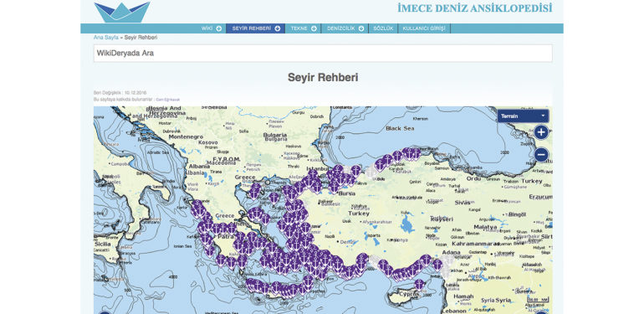Open the KULLANICI GİRİŞİ menu item
Image resolution: width=644 pixels, height=314 pixels.
pyautogui.click(x=424, y=28)
